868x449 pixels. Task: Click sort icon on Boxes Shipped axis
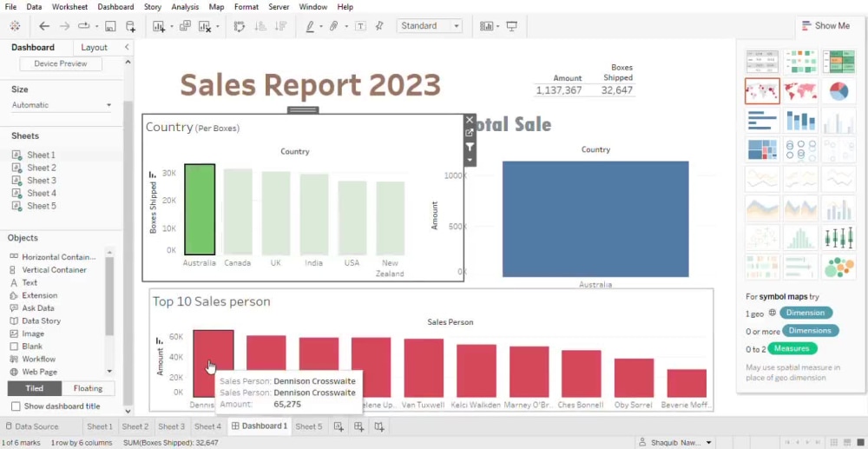[153, 175]
